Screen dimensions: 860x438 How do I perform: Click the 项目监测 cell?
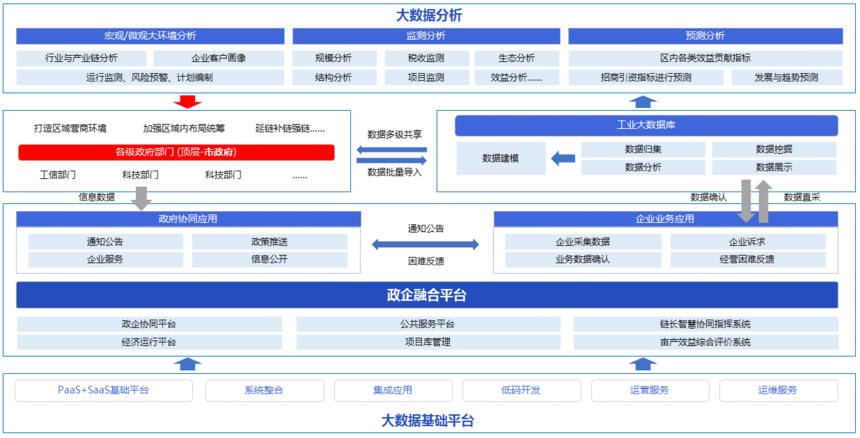tap(427, 77)
